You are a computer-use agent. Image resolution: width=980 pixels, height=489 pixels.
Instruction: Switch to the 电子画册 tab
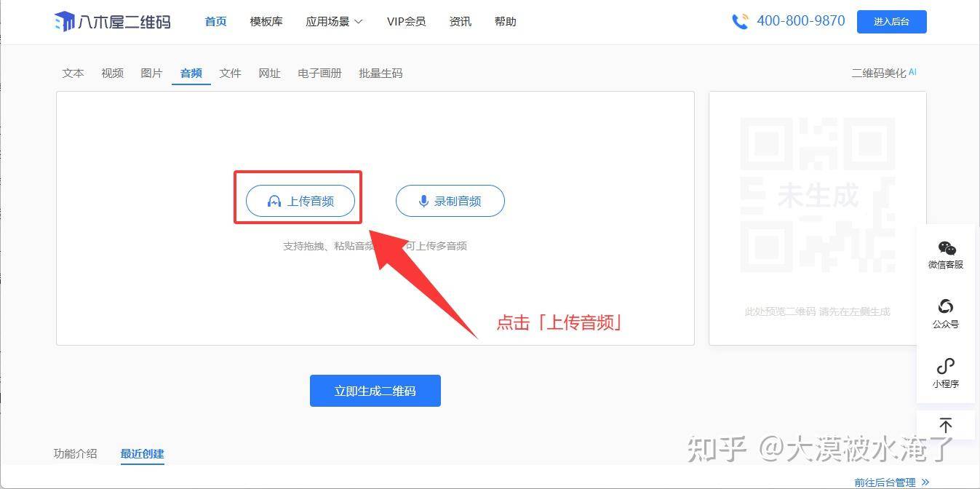point(319,73)
